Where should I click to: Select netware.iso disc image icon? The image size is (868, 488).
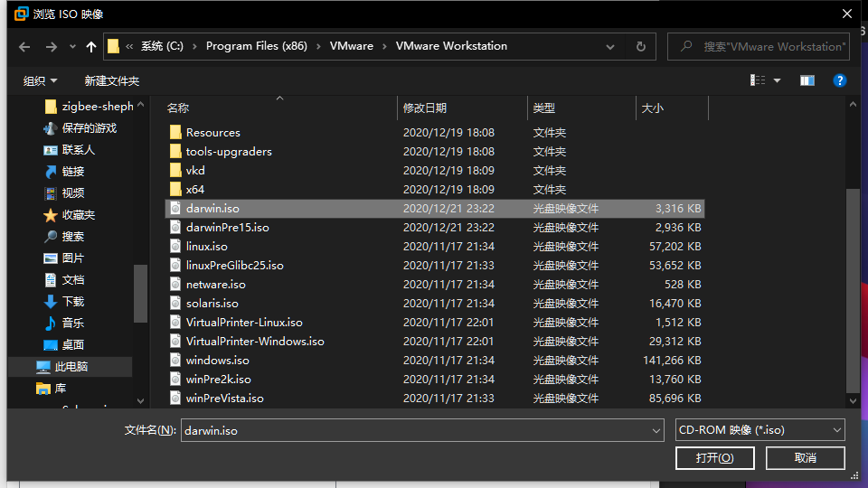[175, 284]
